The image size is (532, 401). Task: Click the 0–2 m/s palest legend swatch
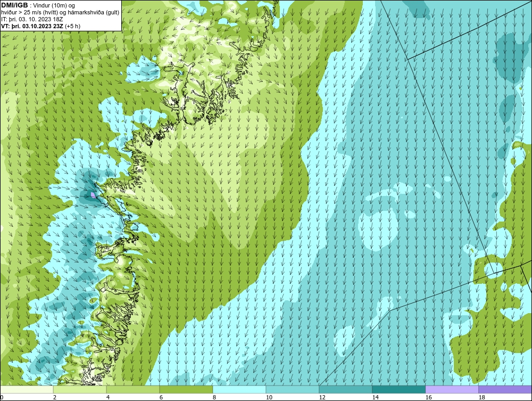27,389
